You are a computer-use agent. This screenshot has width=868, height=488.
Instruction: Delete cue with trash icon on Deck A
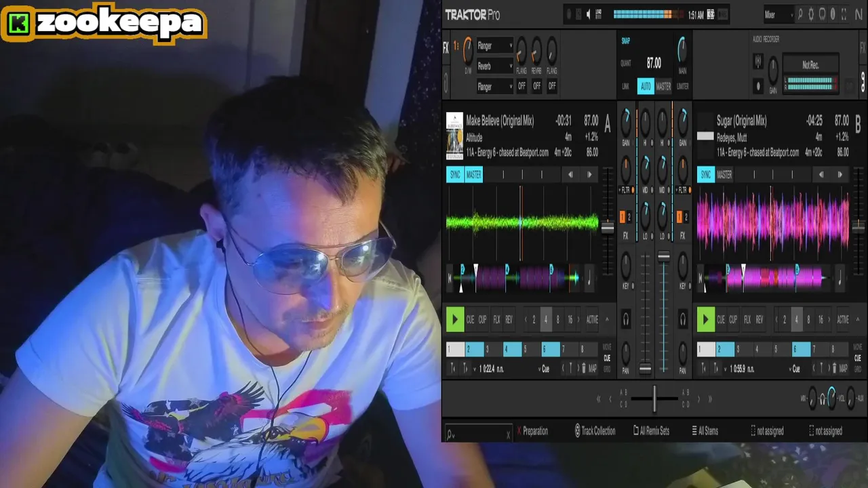[x=584, y=369]
